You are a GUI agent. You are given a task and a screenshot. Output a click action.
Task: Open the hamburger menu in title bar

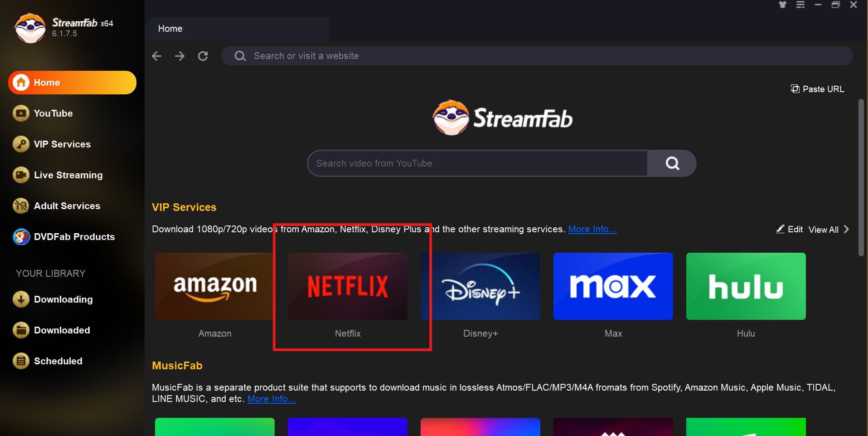pos(800,5)
